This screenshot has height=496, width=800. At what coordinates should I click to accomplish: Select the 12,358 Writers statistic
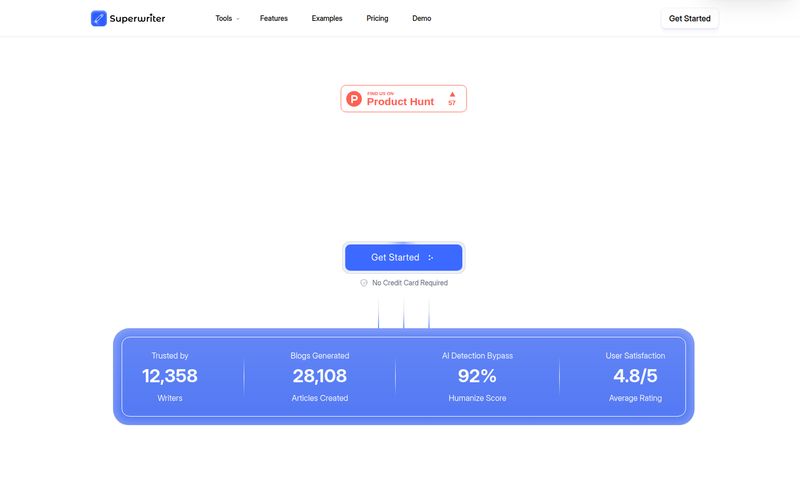coord(170,376)
